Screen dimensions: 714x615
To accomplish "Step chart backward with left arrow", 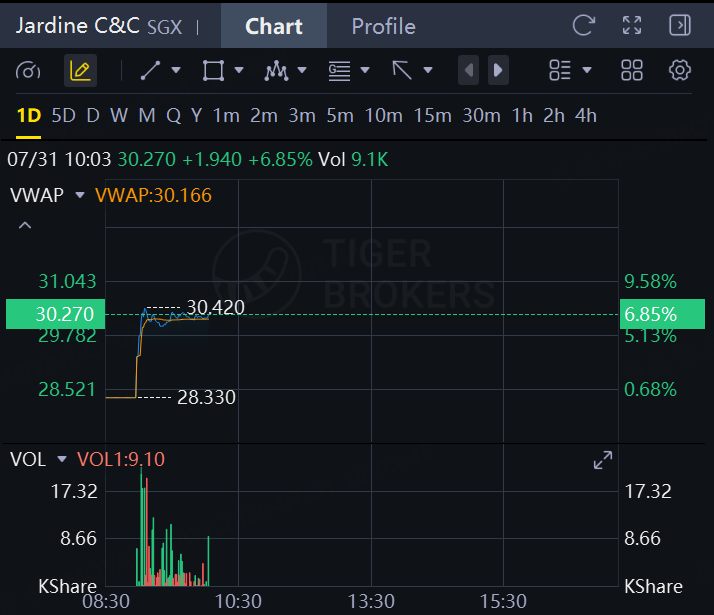I will tap(468, 70).
